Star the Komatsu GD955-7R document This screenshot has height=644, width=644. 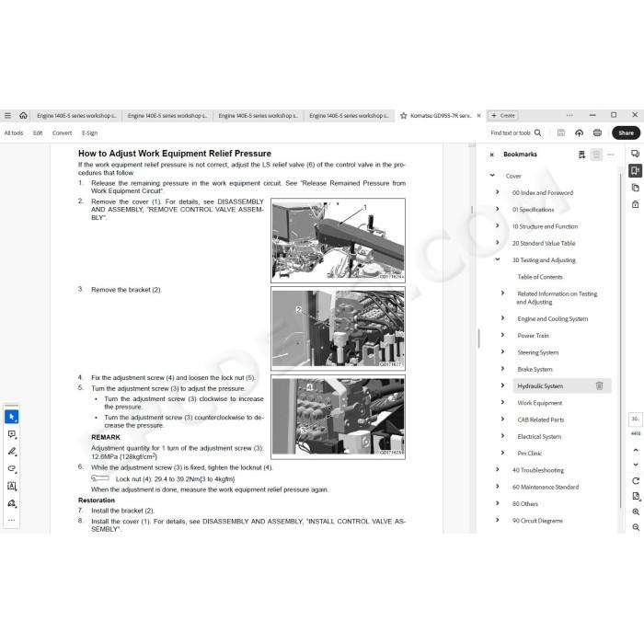click(x=403, y=116)
